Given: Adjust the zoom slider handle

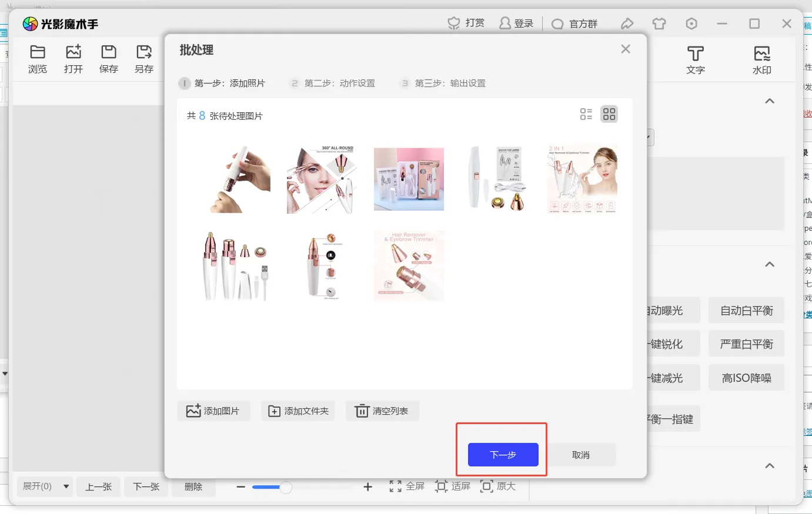Looking at the screenshot, I should coord(286,487).
